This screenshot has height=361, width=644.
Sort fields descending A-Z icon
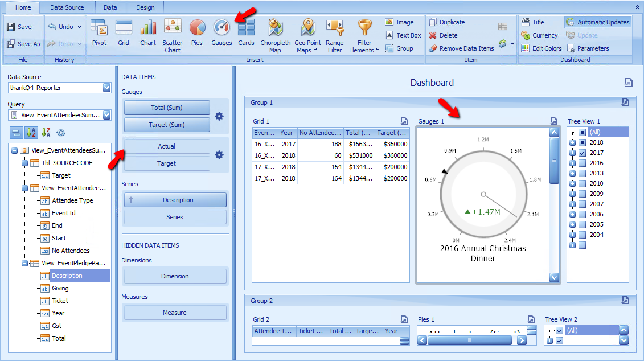click(46, 133)
